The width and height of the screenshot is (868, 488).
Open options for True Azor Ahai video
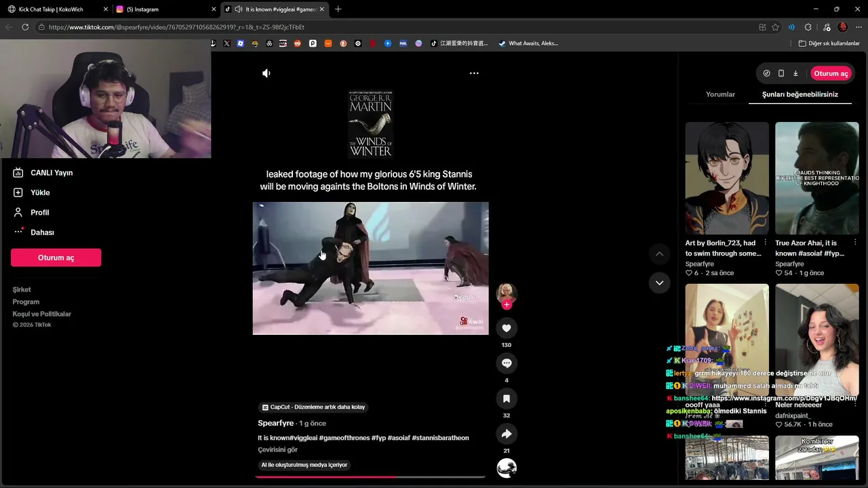pos(855,243)
